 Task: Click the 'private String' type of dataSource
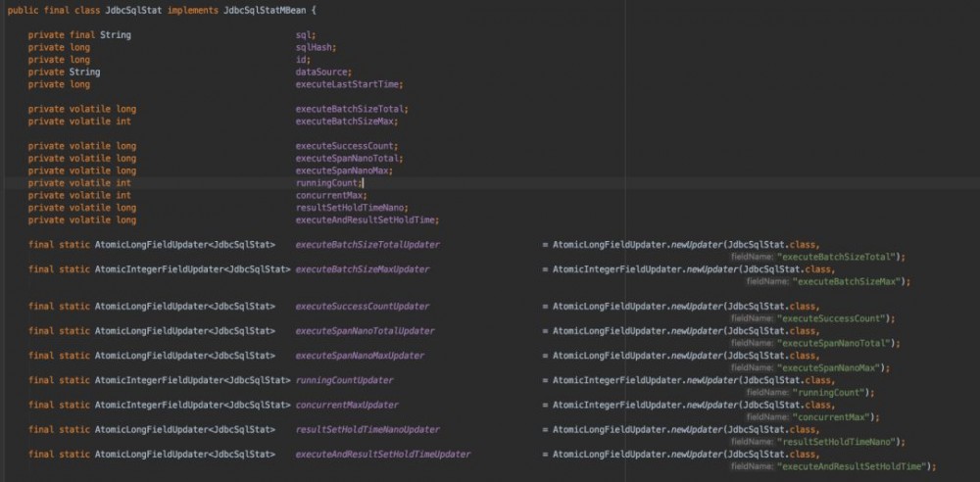(x=64, y=72)
